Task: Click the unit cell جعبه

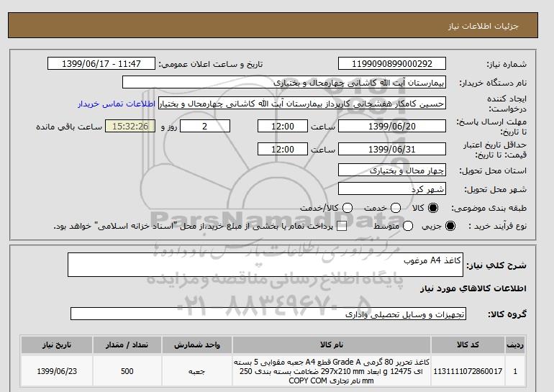Action: pos(197,371)
